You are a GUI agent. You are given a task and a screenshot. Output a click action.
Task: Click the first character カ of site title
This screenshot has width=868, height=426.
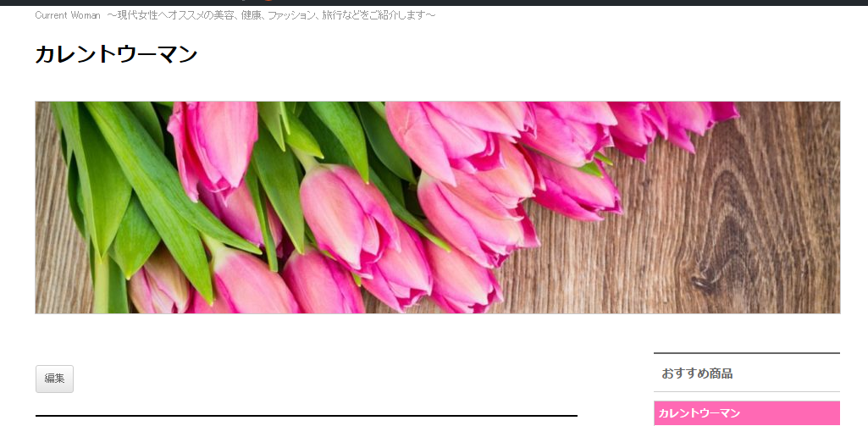click(x=44, y=54)
